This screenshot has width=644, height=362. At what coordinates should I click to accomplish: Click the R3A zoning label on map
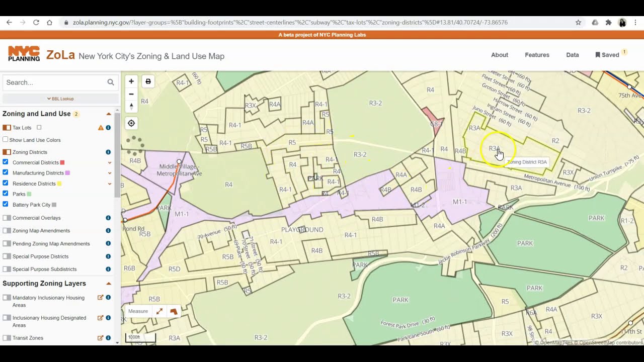click(x=494, y=149)
